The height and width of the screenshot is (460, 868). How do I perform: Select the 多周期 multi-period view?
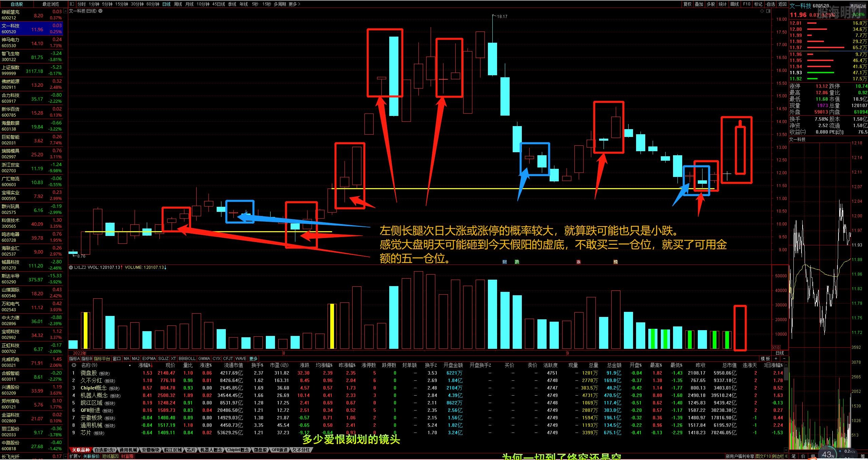point(280,4)
